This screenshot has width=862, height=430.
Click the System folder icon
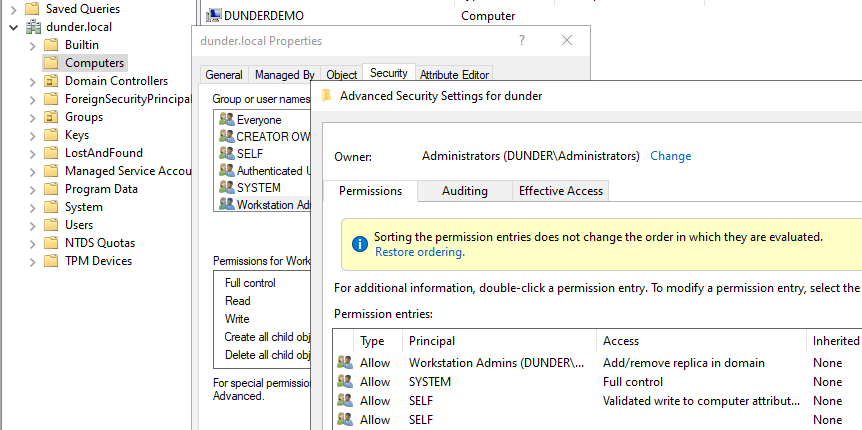click(x=51, y=207)
